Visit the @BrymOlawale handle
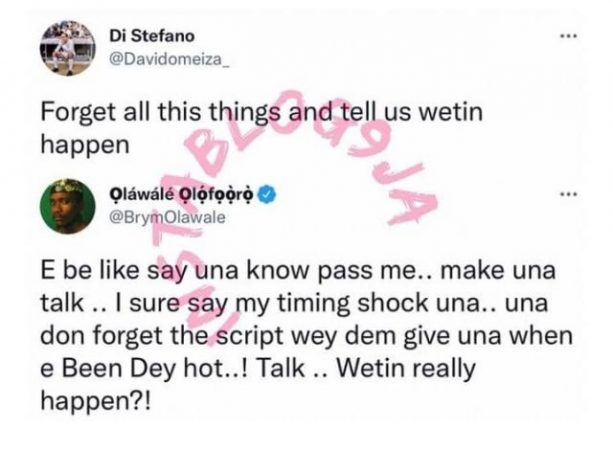Screen dimensions: 613x450 167,217
